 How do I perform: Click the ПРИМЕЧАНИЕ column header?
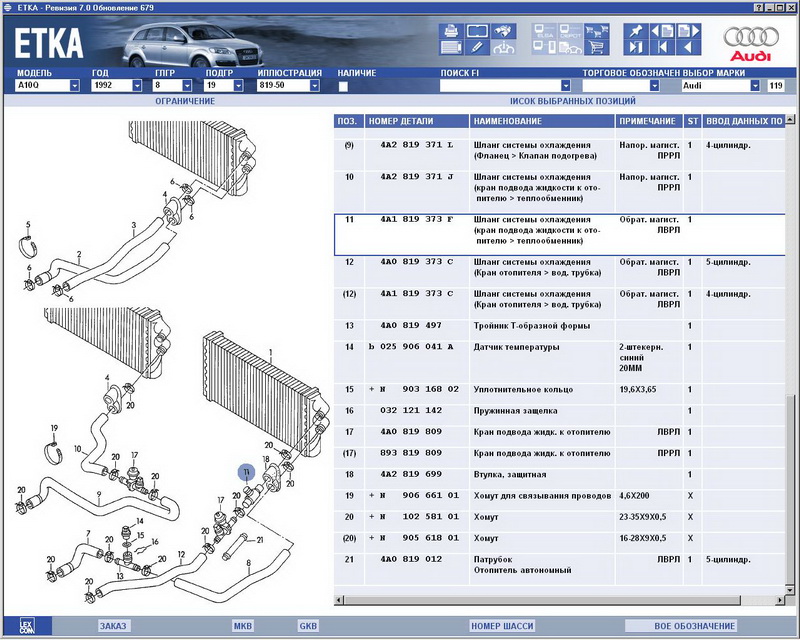point(649,121)
